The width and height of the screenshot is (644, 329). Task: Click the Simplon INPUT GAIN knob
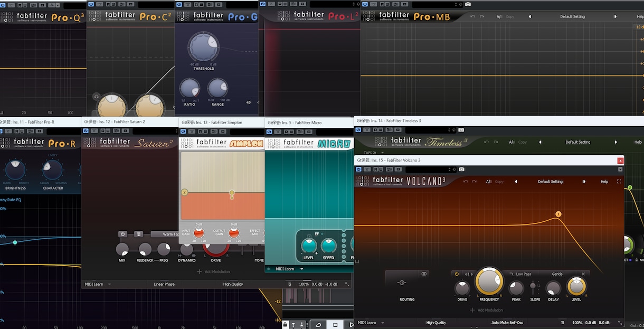[199, 232]
